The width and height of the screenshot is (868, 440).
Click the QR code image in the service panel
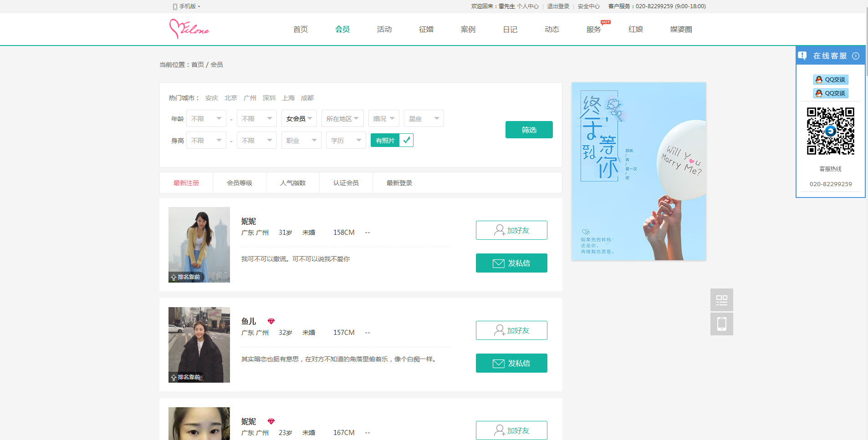pos(831,131)
